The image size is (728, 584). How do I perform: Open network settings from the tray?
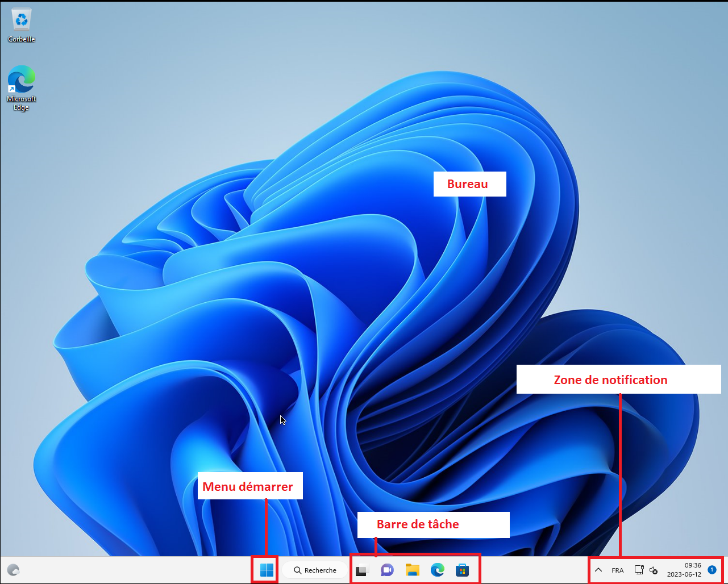(x=639, y=570)
